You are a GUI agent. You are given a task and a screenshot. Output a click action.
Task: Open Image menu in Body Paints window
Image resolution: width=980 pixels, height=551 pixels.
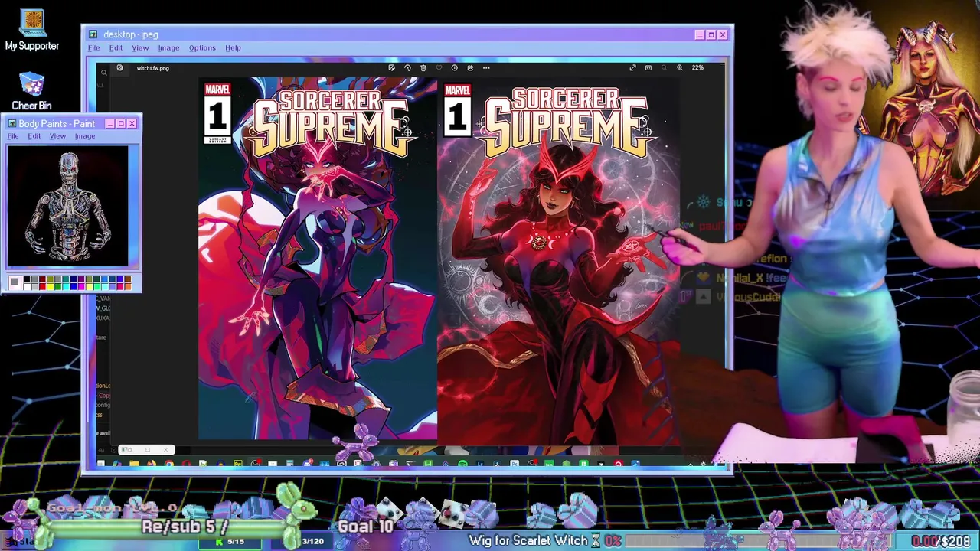[85, 136]
